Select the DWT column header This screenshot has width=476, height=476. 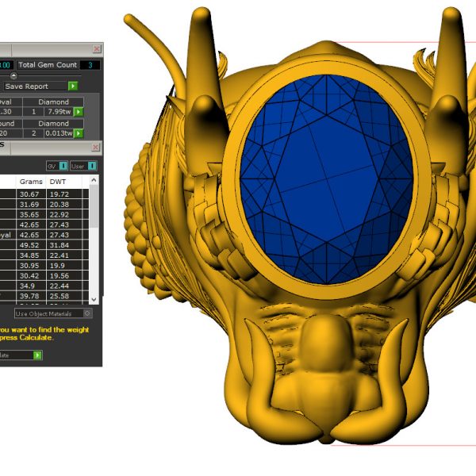click(x=58, y=182)
